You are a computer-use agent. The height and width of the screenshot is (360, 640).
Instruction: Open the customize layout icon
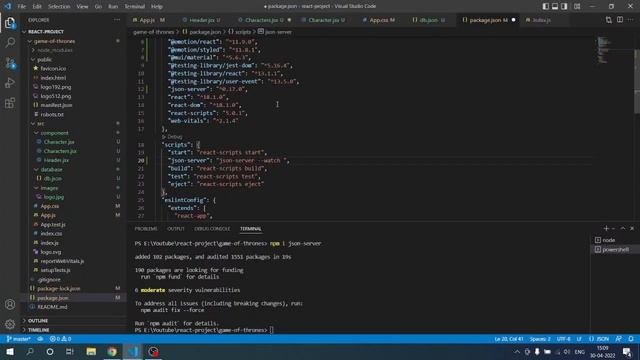pyautogui.click(x=577, y=7)
